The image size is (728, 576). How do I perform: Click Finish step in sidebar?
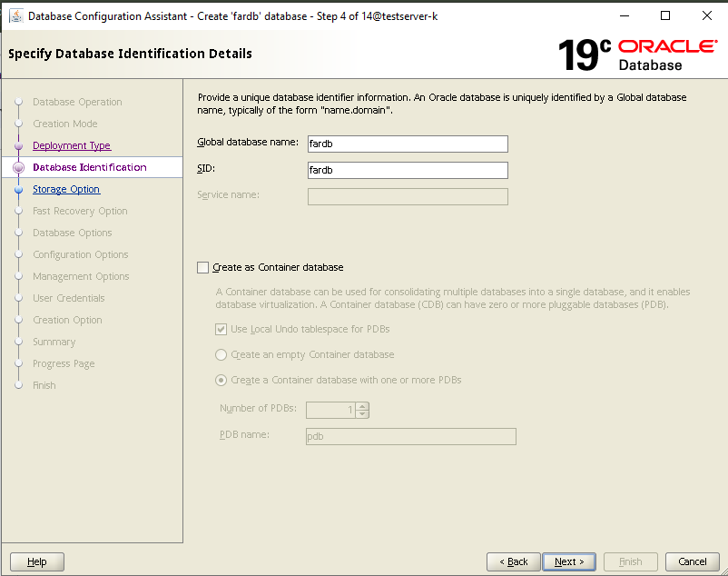(44, 385)
